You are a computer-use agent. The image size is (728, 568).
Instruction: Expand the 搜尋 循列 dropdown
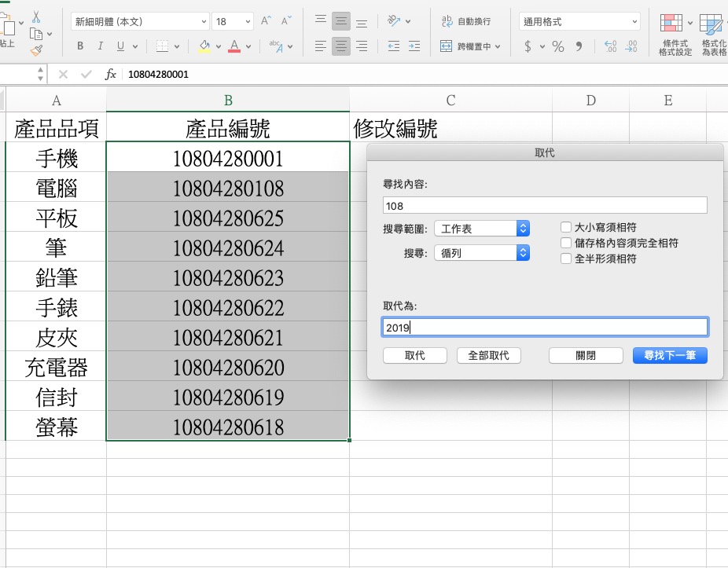click(x=482, y=253)
